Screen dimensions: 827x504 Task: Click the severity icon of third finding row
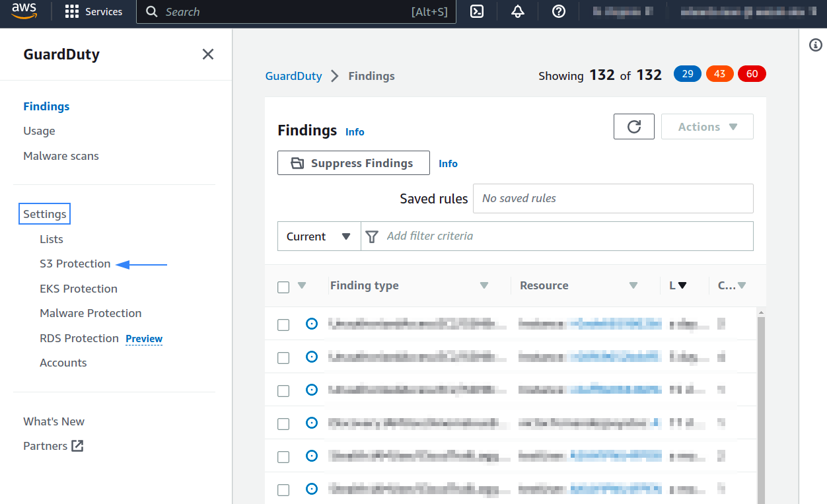(312, 390)
